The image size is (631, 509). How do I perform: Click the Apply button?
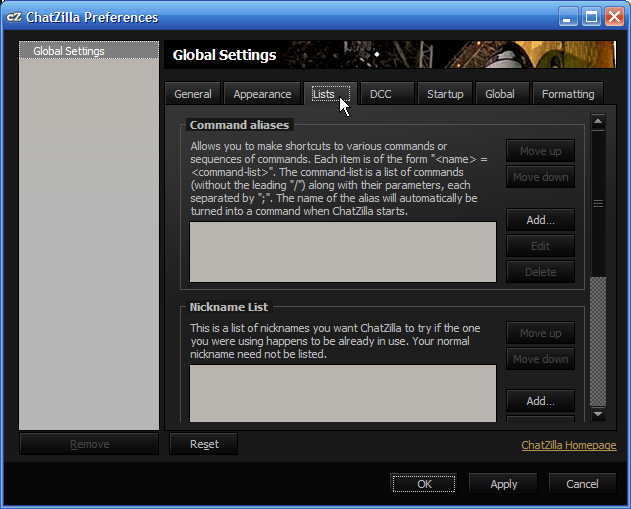(x=503, y=483)
